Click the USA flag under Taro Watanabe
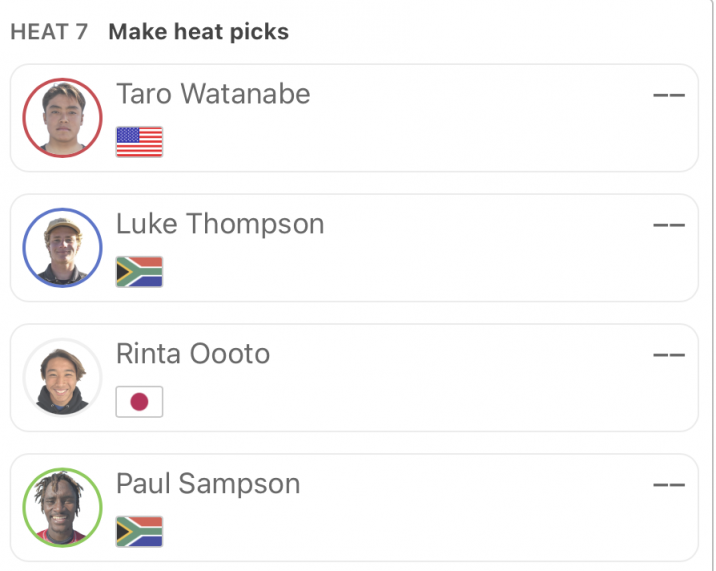 (x=139, y=142)
